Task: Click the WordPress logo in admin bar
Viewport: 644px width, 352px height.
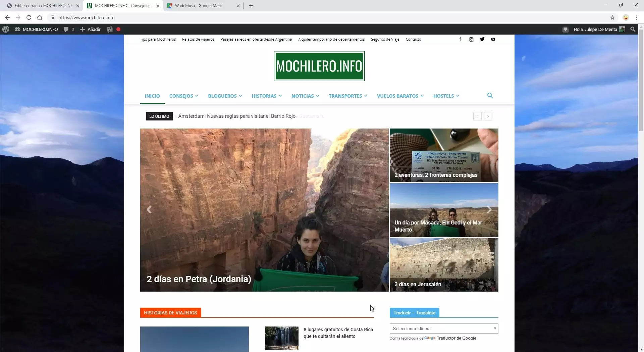Action: click(x=6, y=29)
